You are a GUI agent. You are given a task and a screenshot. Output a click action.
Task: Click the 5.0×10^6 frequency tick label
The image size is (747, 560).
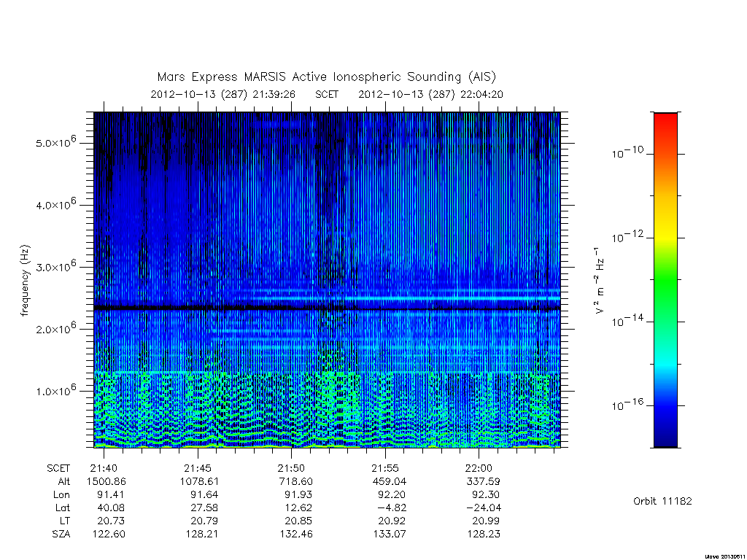click(x=55, y=142)
